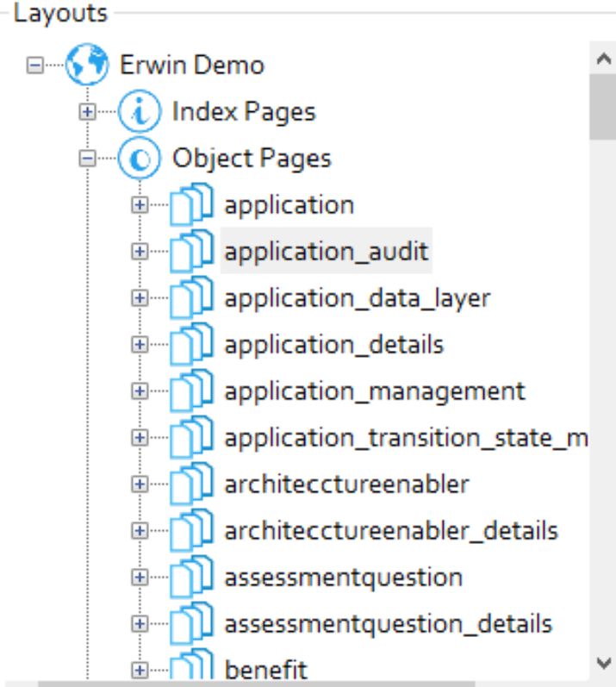The image size is (616, 687).
Task: Select the architecctureenabler layout label
Action: pos(346,484)
